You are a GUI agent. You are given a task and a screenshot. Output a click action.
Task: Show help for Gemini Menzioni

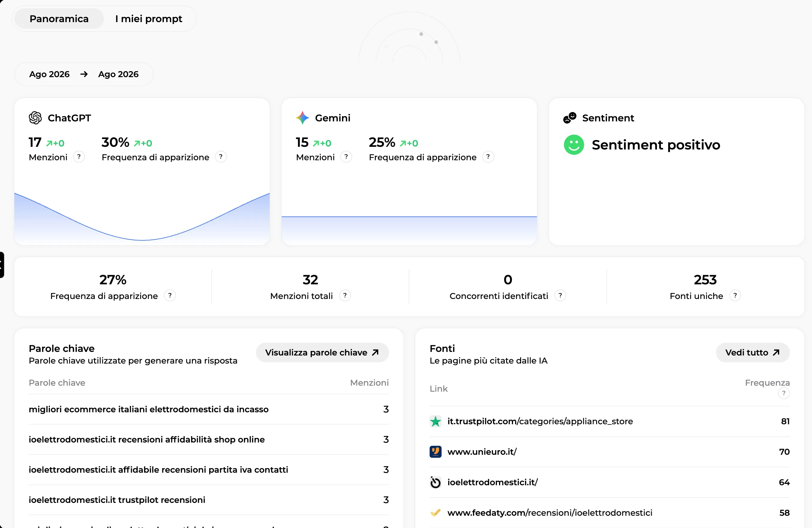pyautogui.click(x=346, y=157)
